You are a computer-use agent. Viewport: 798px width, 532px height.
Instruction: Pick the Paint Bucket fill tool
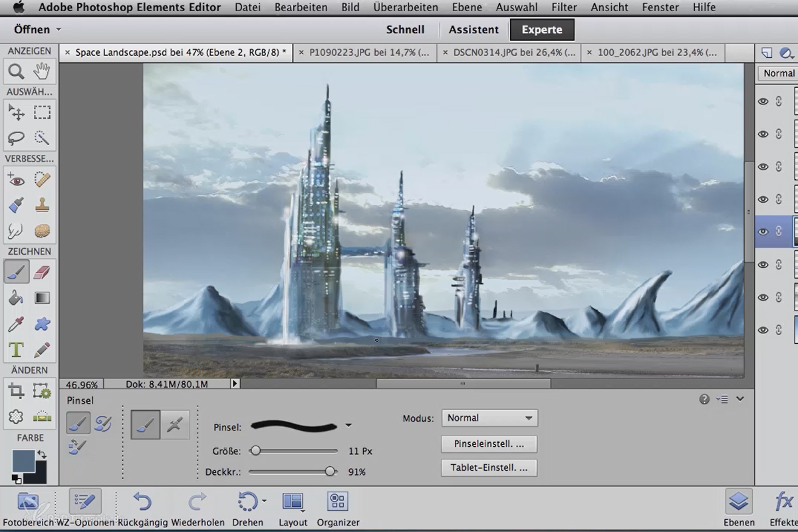click(16, 297)
